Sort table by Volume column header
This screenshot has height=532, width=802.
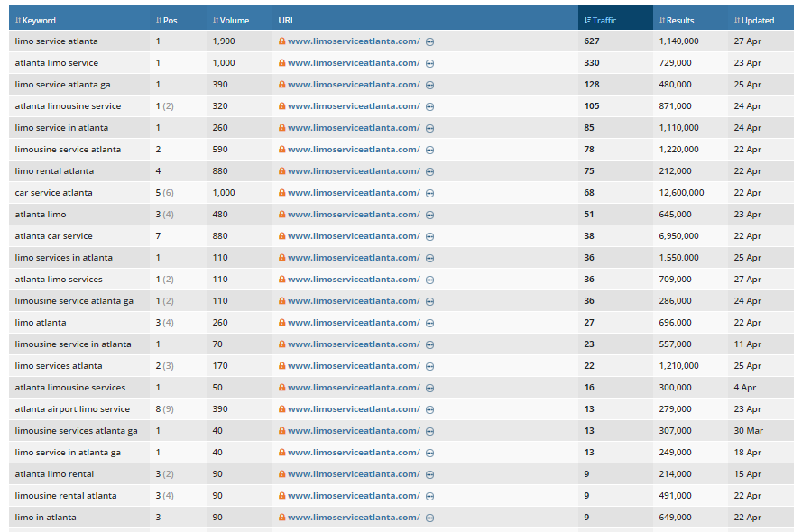point(231,21)
